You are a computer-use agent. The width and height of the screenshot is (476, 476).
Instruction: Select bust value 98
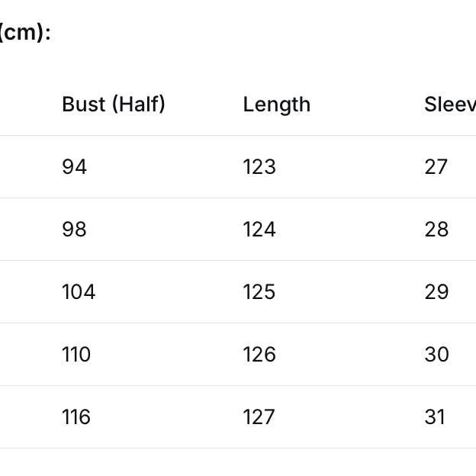[x=74, y=230]
